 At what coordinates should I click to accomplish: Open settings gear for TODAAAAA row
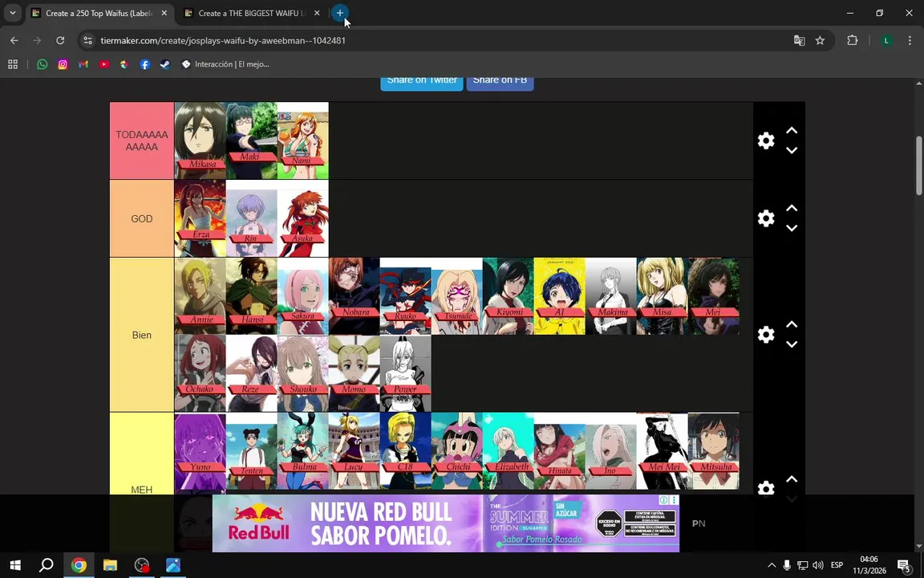coord(765,140)
